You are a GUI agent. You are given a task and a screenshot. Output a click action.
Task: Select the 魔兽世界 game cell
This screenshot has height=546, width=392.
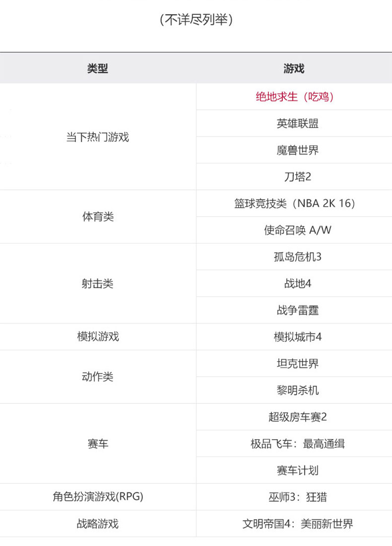(x=294, y=150)
